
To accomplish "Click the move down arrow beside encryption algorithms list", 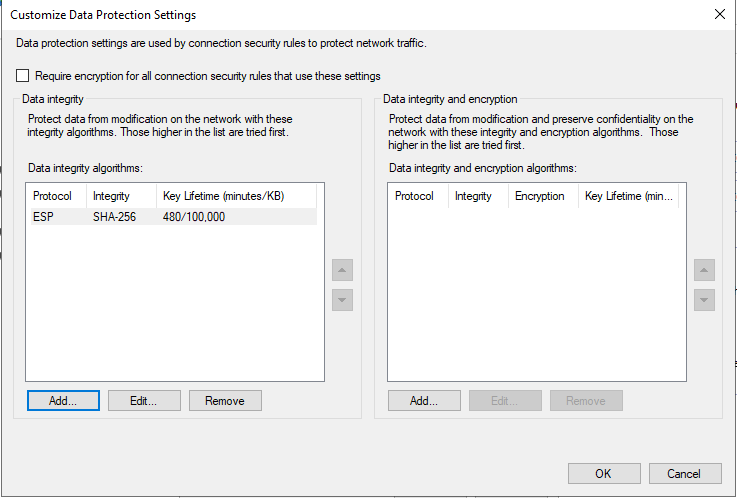I will (x=704, y=299).
